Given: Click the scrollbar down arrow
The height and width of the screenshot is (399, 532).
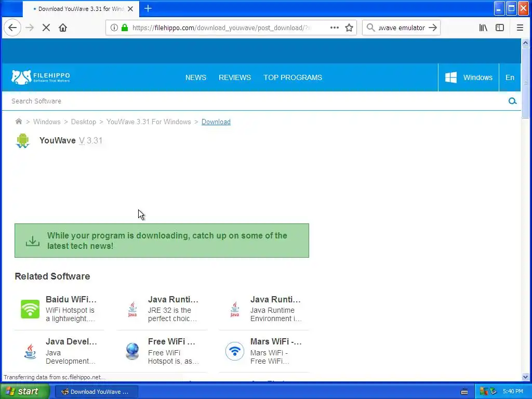Looking at the screenshot, I should [x=525, y=377].
